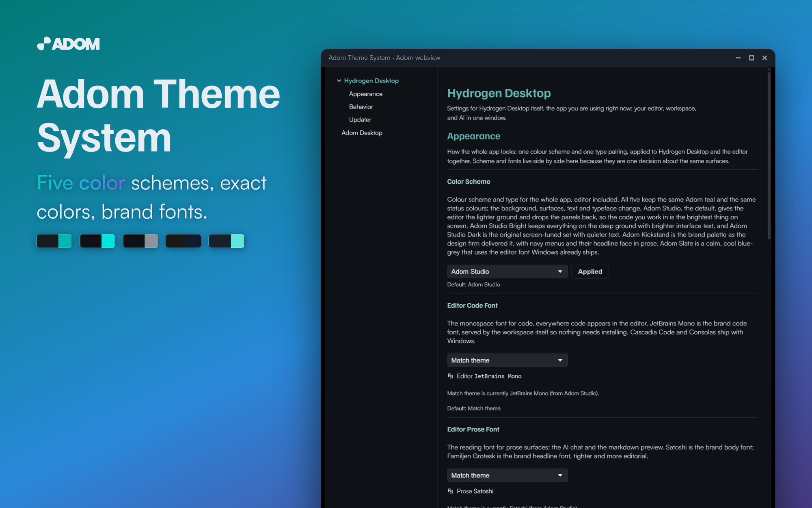Click the 'Prose Satoshi' font preview text

click(475, 491)
